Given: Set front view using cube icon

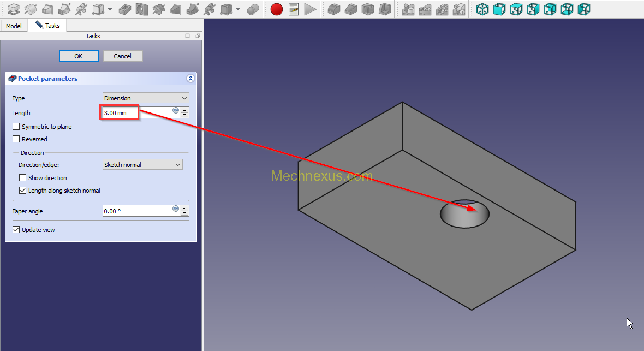Looking at the screenshot, I should 499,9.
